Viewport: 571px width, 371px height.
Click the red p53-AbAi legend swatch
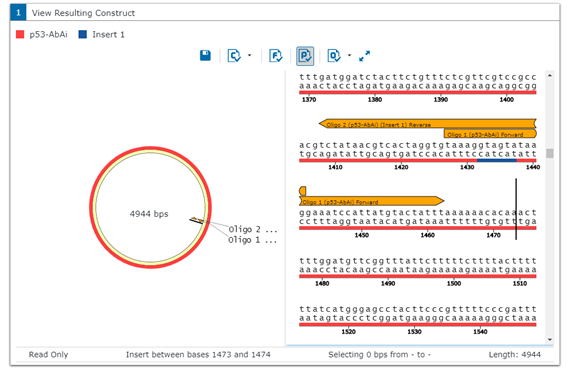20,34
